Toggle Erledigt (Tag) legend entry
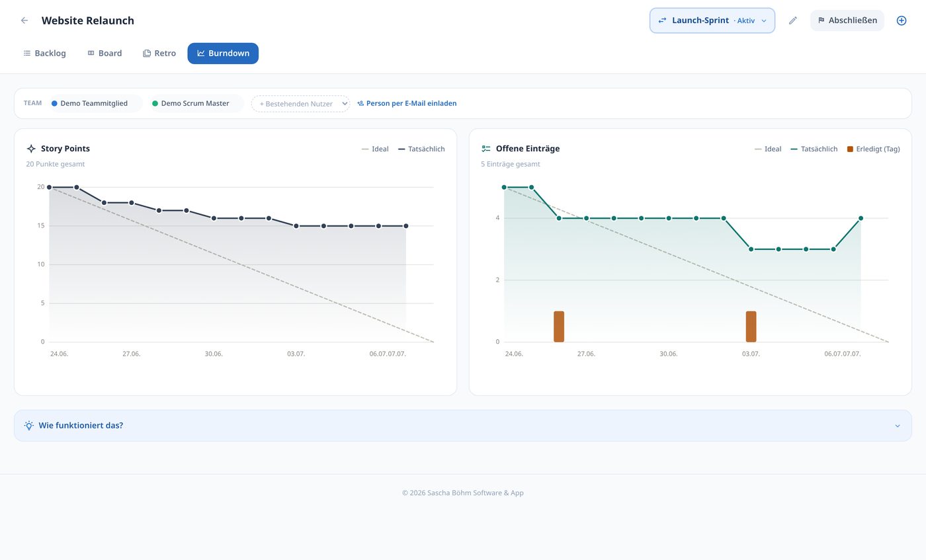 (x=873, y=149)
